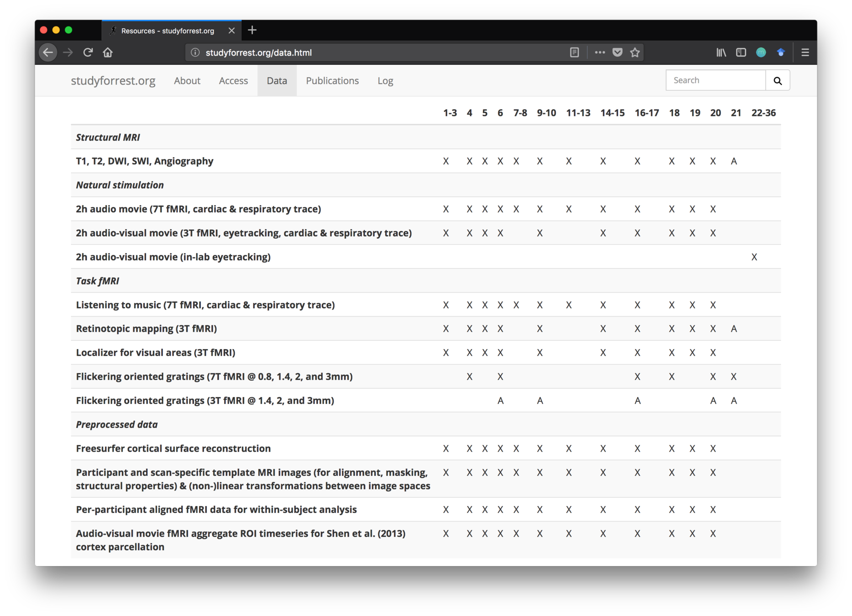This screenshot has width=852, height=616.
Task: Reload the studyforrest page
Action: [88, 52]
